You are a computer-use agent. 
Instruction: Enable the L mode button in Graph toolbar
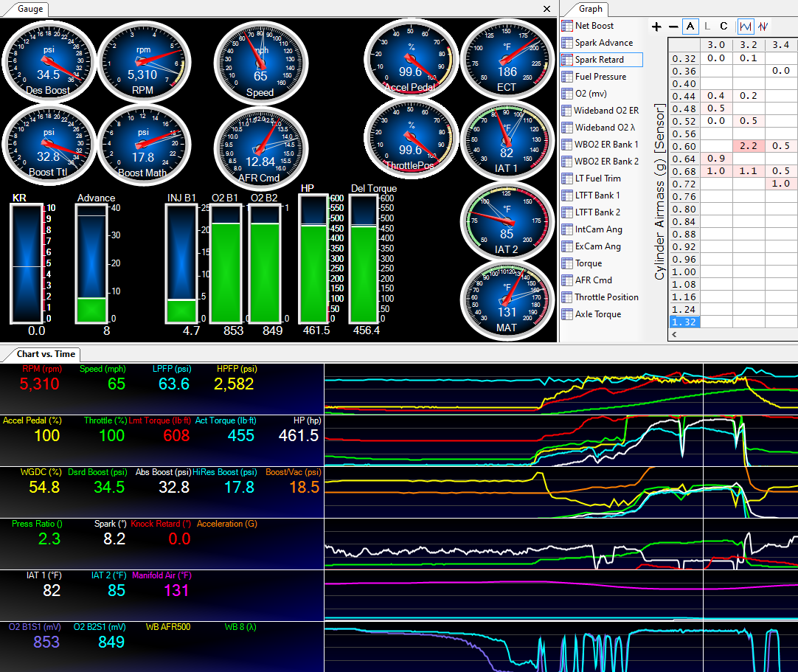coord(707,27)
